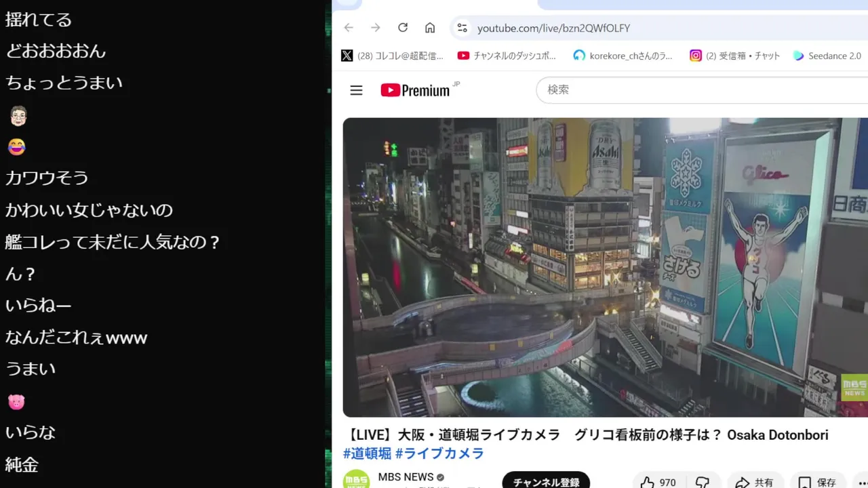Select chat comment なんだこれぇwww
The width and height of the screenshot is (868, 488).
(76, 337)
